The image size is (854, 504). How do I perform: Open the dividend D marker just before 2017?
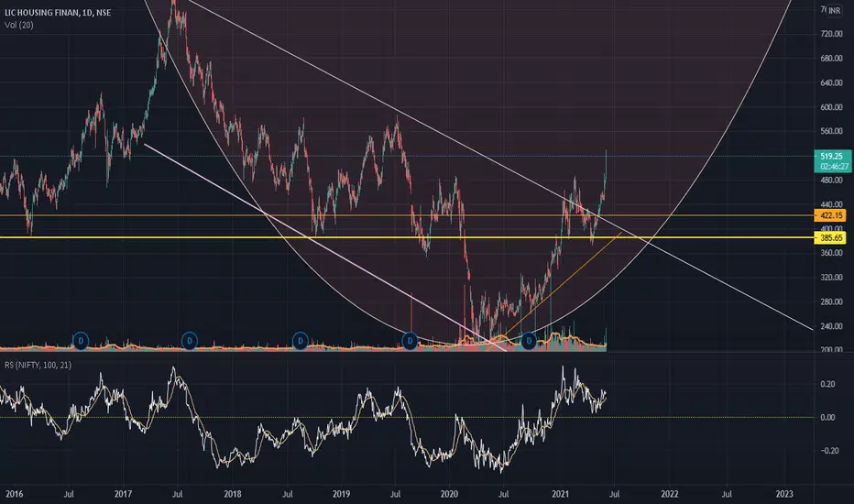[81, 341]
